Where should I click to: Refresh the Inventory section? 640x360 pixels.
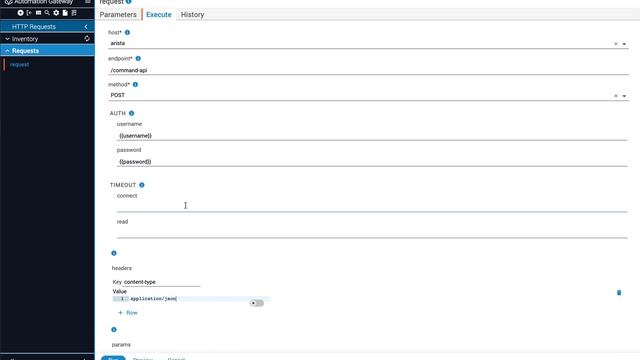tap(87, 39)
